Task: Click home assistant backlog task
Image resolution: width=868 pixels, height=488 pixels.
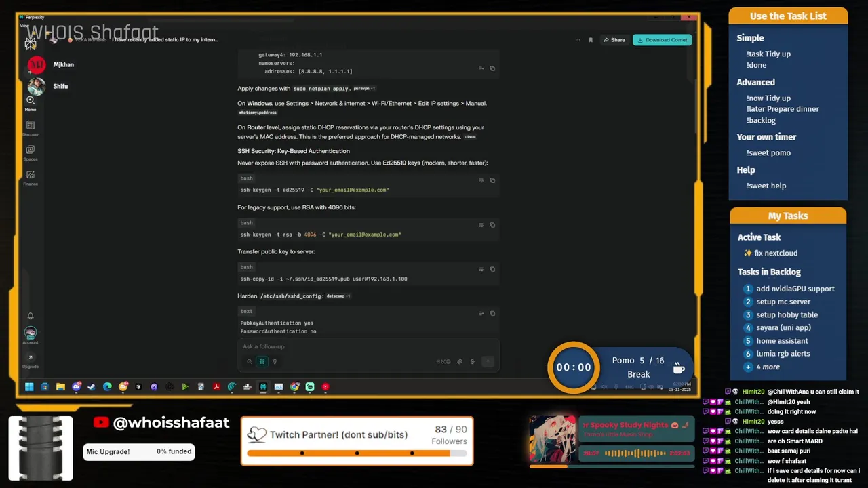Action: click(x=782, y=341)
